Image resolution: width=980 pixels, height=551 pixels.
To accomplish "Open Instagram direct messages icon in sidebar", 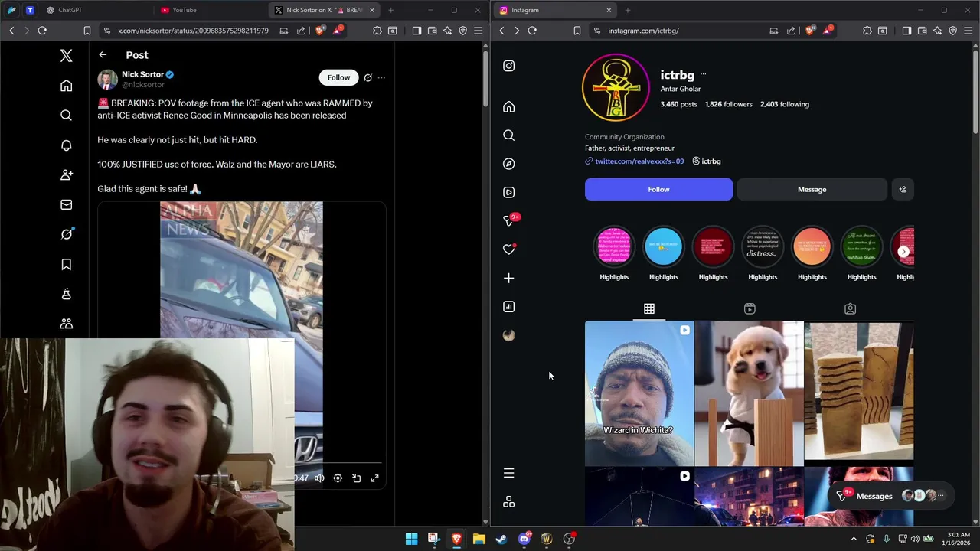I will click(x=509, y=220).
